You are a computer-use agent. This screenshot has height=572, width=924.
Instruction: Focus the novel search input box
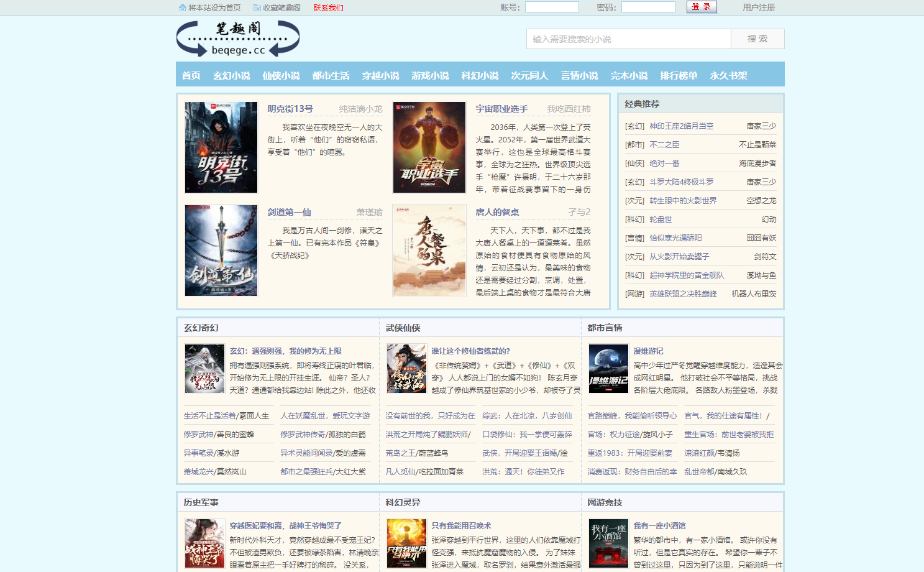[629, 39]
